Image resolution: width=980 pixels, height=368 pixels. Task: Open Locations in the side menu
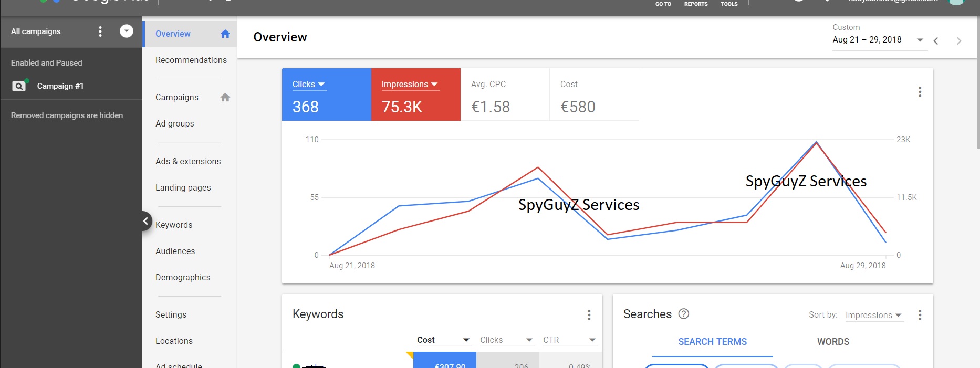pos(174,341)
